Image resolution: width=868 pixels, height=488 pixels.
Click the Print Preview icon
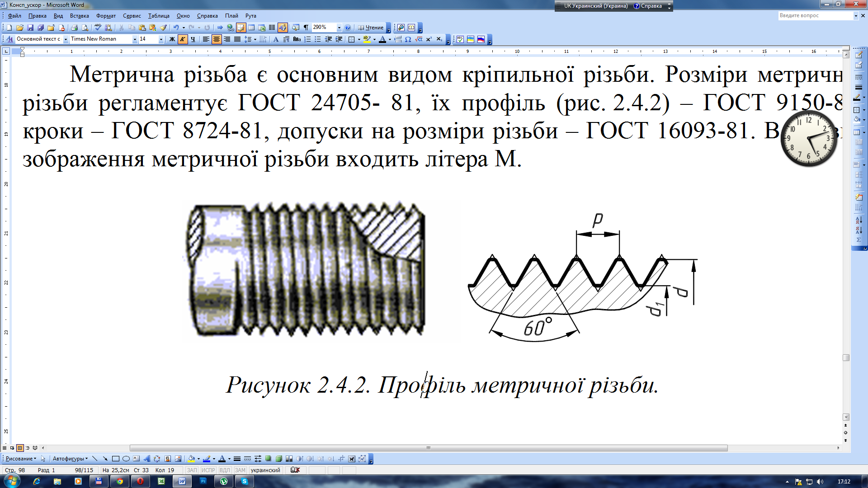pyautogui.click(x=85, y=28)
